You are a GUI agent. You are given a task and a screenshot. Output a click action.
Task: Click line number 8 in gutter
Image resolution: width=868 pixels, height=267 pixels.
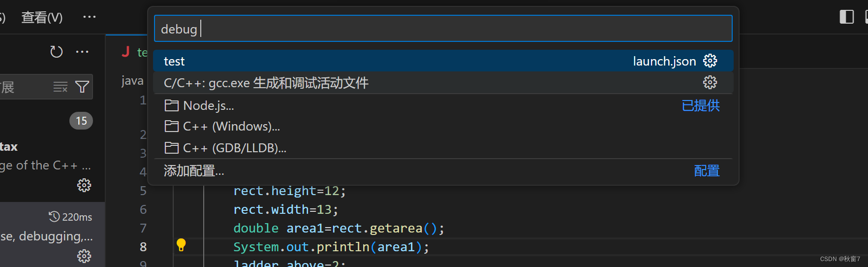[143, 247]
